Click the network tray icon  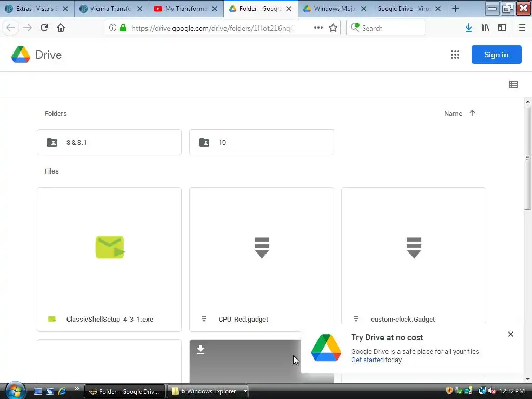point(482,391)
